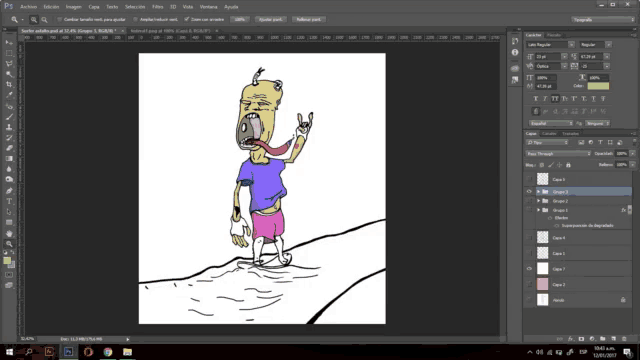Open the Pass Through blend mode dropdown
This screenshot has height=360, width=640.
click(558, 154)
